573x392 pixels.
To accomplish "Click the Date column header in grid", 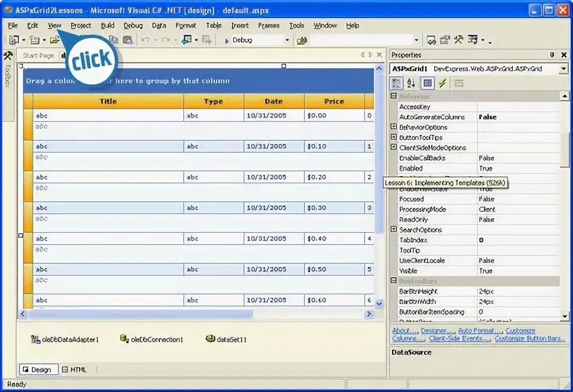I will [274, 101].
